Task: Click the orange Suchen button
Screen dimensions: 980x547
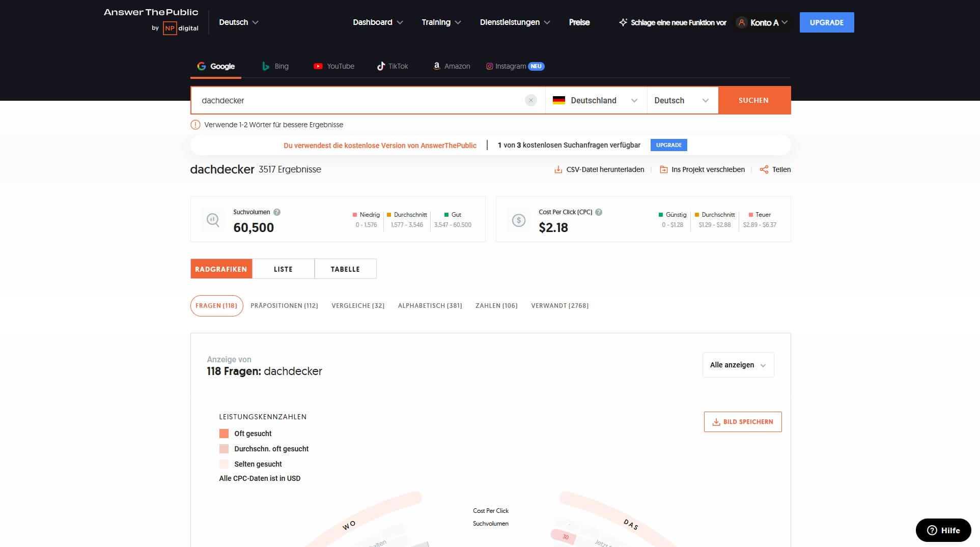Action: pyautogui.click(x=754, y=100)
